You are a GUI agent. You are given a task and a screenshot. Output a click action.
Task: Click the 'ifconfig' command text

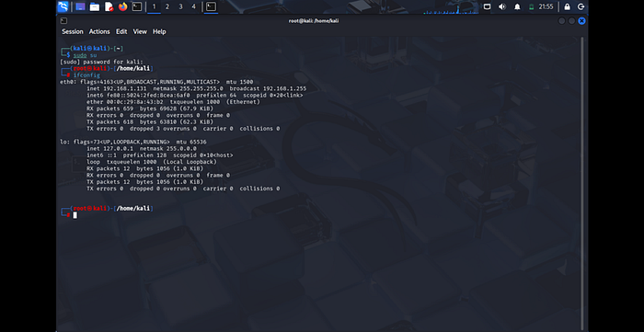pos(86,75)
